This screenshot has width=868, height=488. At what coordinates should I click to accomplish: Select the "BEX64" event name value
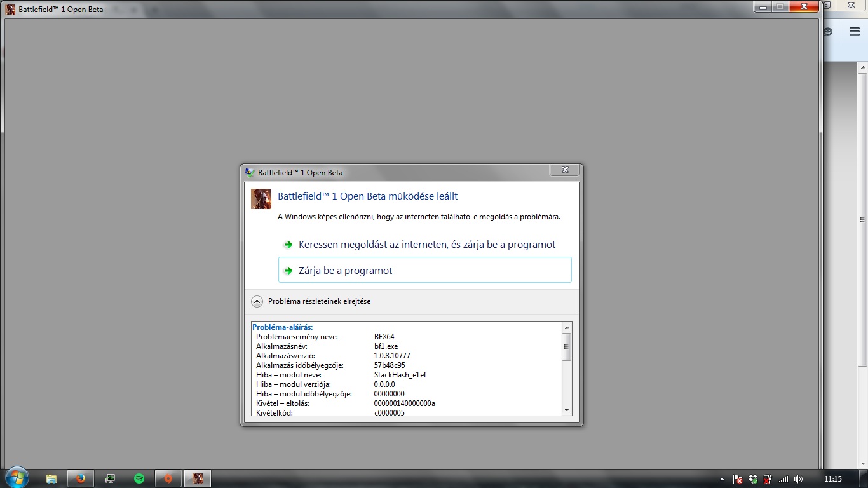click(x=384, y=337)
